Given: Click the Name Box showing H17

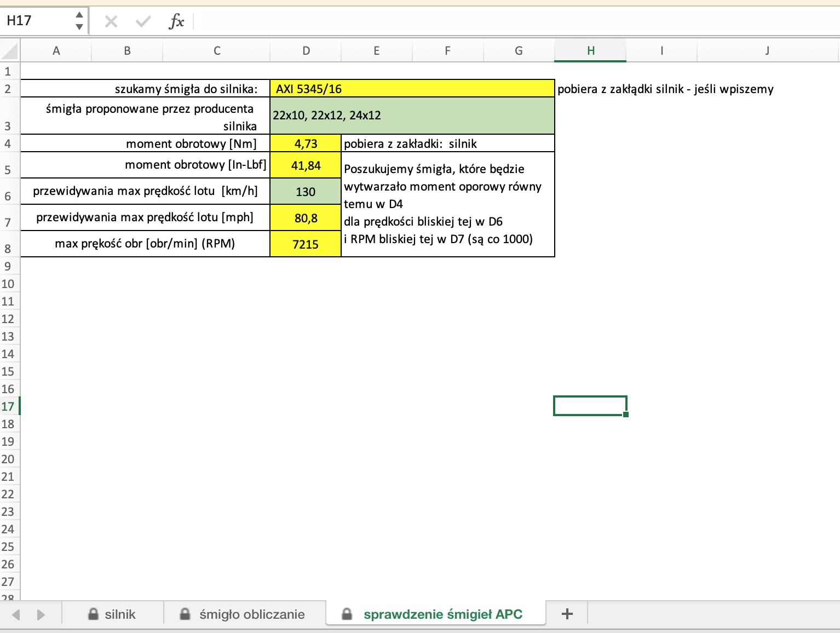Looking at the screenshot, I should (37, 21).
